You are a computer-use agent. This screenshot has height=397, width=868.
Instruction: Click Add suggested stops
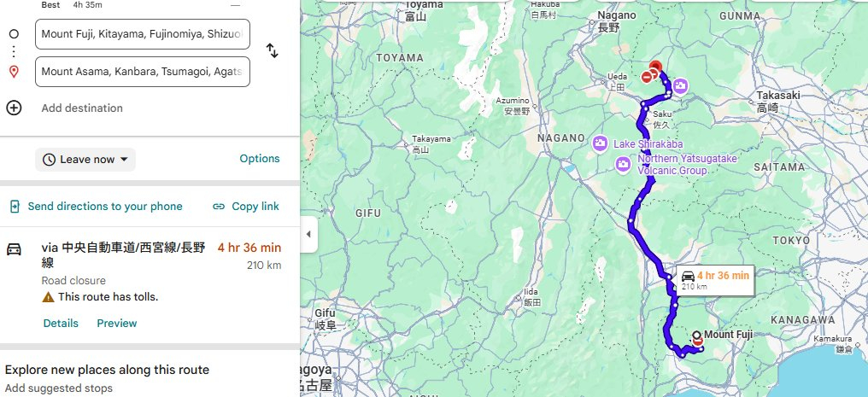coord(58,388)
